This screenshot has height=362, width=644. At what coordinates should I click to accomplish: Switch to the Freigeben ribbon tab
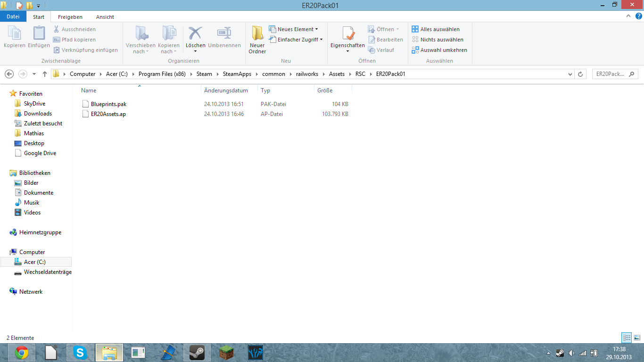coord(70,17)
